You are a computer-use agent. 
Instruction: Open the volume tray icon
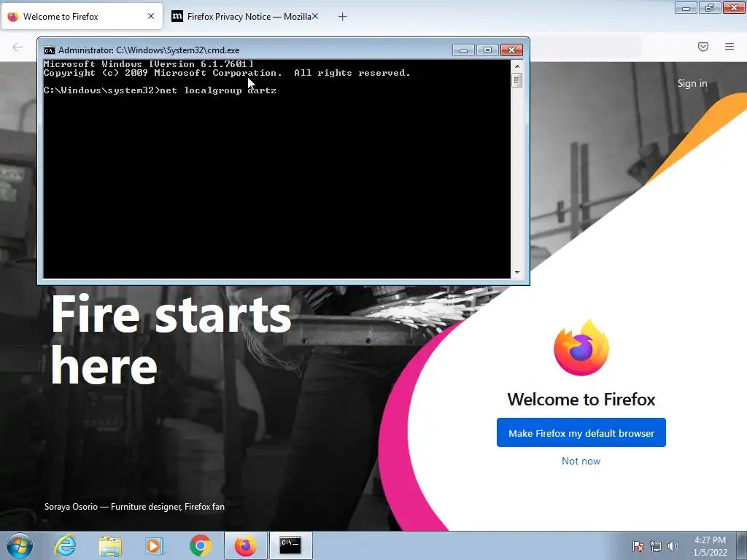pyautogui.click(x=673, y=546)
